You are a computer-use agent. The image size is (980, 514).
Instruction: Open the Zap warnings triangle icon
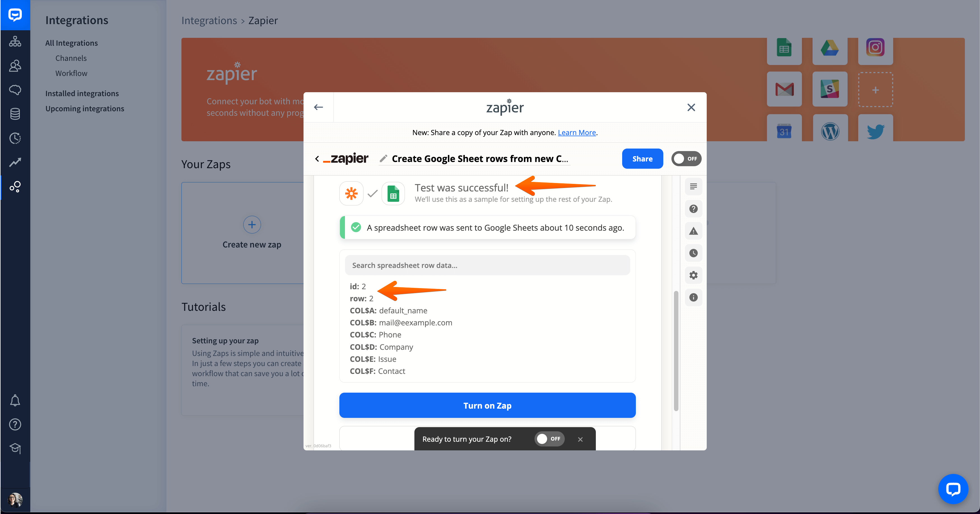coord(693,231)
